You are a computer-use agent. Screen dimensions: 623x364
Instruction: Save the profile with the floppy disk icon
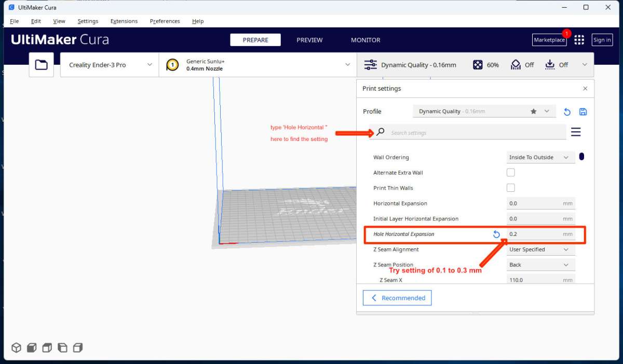[x=583, y=111]
